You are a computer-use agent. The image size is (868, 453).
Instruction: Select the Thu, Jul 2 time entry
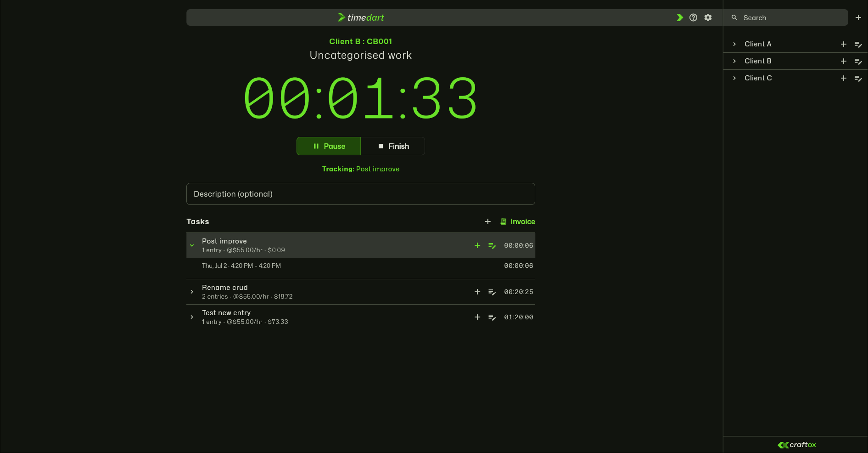[361, 266]
